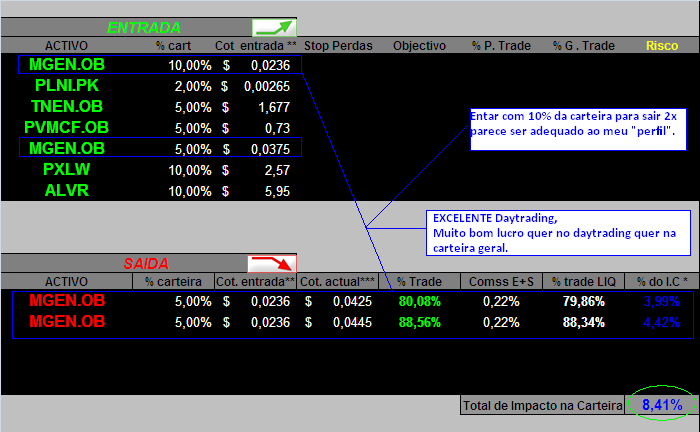This screenshot has height=432, width=700.
Task: Click the 88,34% net trade value
Action: pyautogui.click(x=583, y=322)
